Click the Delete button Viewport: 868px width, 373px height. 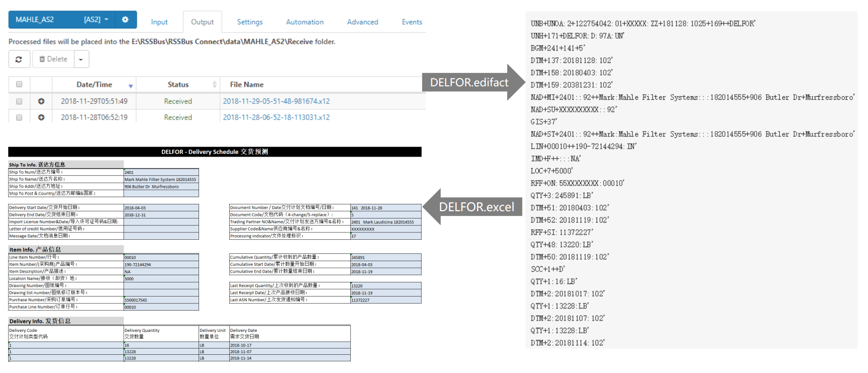tap(54, 59)
